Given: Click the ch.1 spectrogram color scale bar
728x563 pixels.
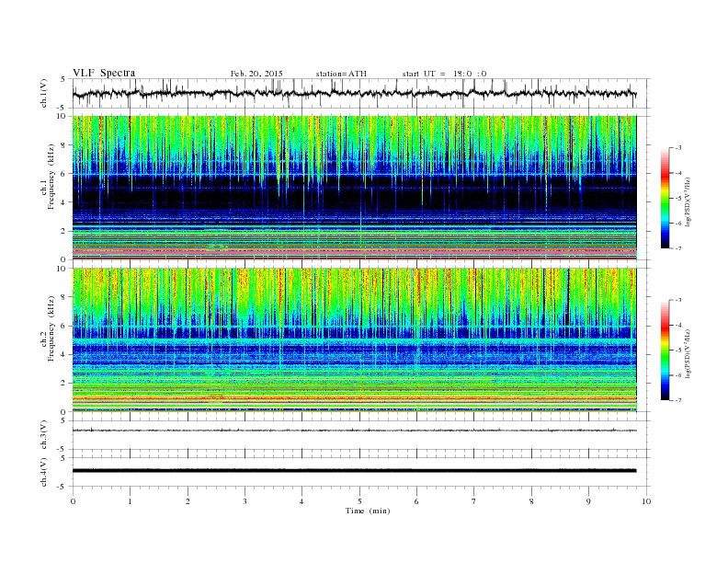Looking at the screenshot, I should [665, 198].
